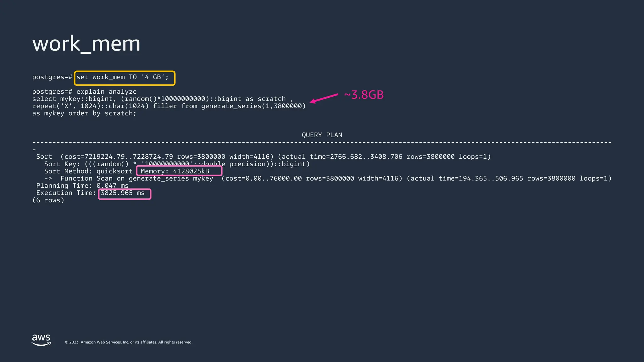Click "Function Scan on generate_series mykey"

click(x=137, y=178)
